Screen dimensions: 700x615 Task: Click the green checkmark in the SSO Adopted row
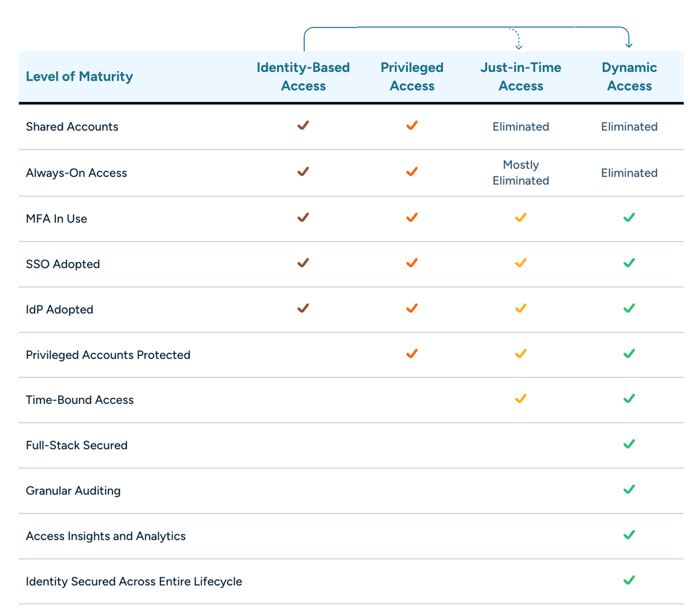[629, 263]
